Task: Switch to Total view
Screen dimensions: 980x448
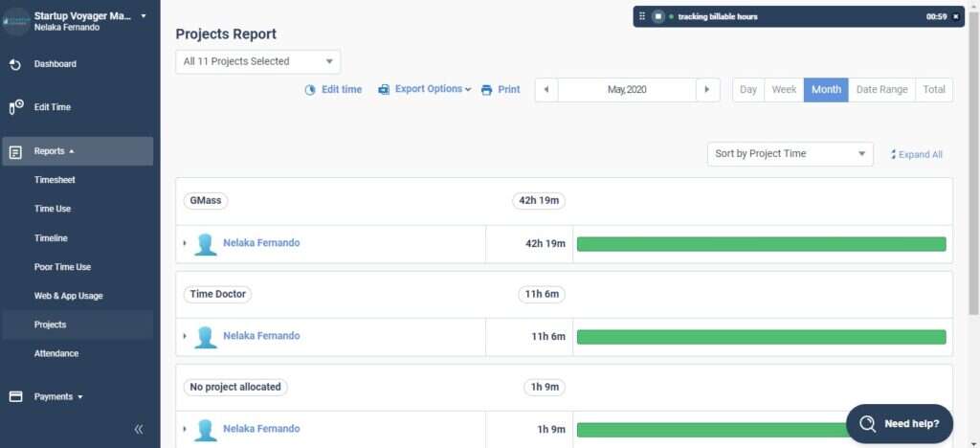Action: (x=934, y=89)
